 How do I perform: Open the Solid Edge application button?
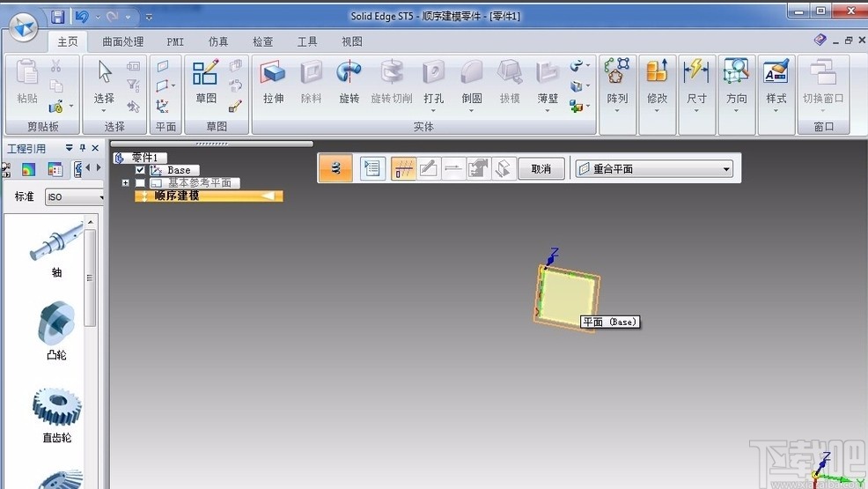click(24, 26)
